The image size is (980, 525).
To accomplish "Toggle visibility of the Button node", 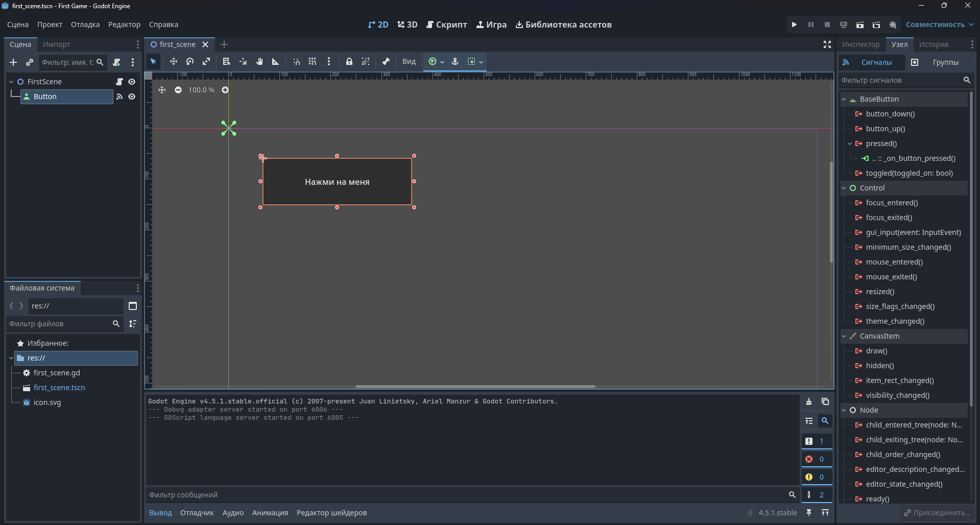I will click(132, 97).
